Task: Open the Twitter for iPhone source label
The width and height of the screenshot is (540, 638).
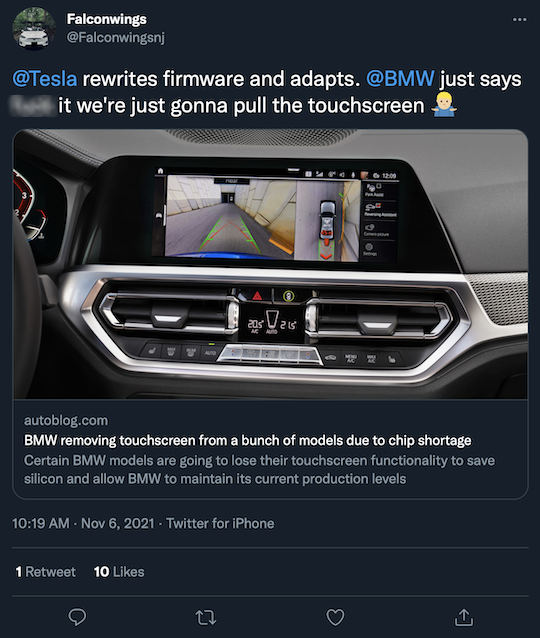Action: pos(220,523)
